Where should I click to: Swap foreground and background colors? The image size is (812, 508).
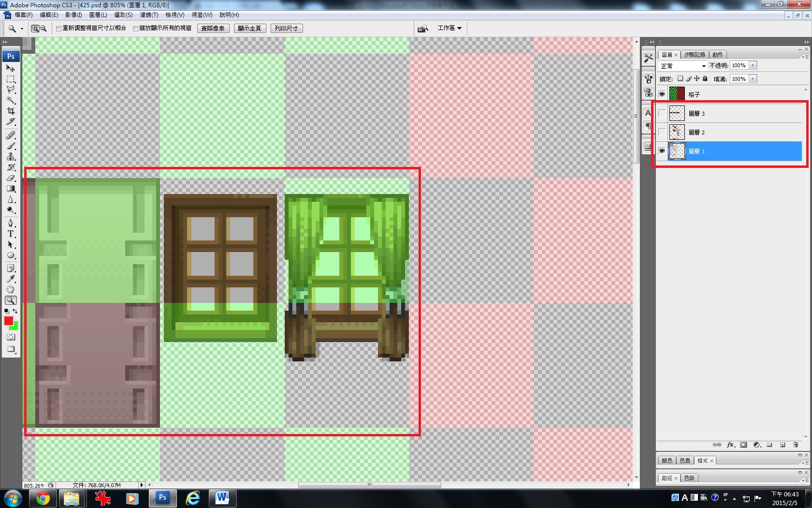[15, 311]
